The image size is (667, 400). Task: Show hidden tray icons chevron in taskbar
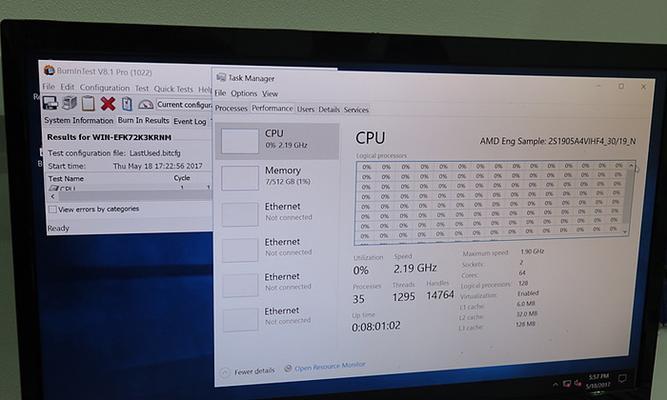click(556, 384)
